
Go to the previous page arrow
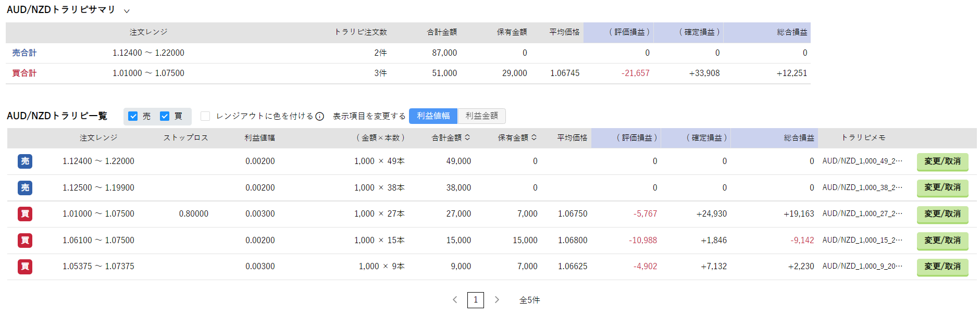(455, 300)
